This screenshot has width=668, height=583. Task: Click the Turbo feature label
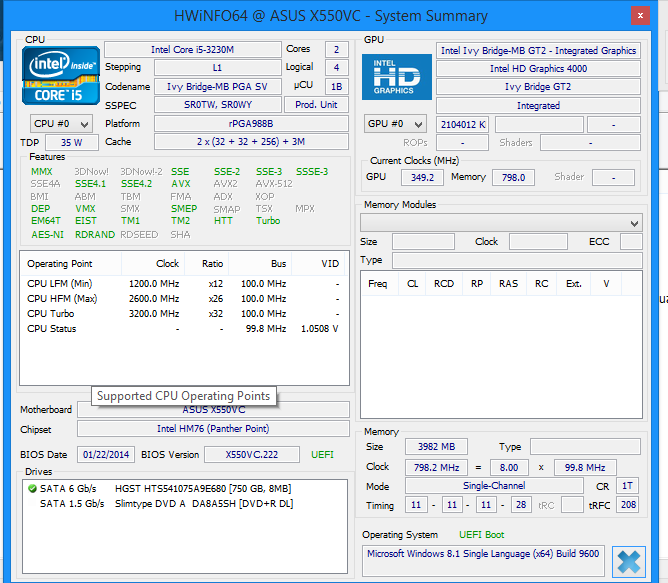coord(268,221)
